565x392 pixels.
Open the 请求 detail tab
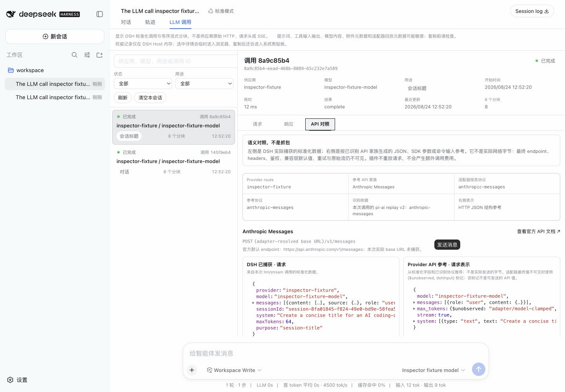pyautogui.click(x=257, y=124)
